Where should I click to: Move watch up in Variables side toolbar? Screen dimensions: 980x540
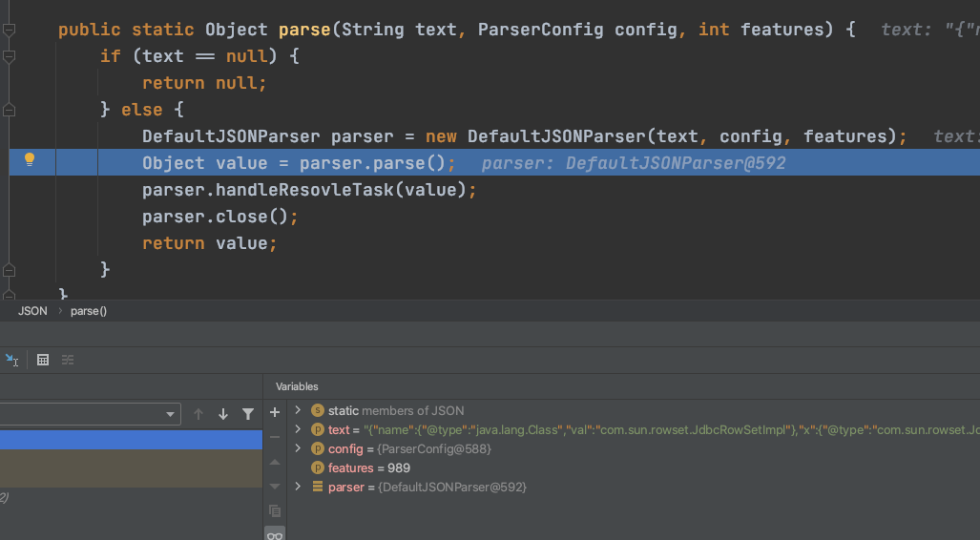pos(275,462)
